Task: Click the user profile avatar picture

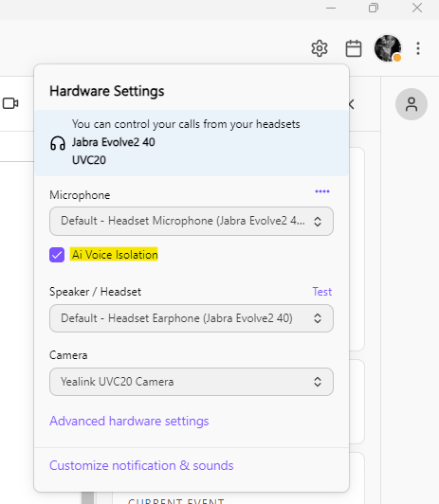Action: click(x=388, y=48)
